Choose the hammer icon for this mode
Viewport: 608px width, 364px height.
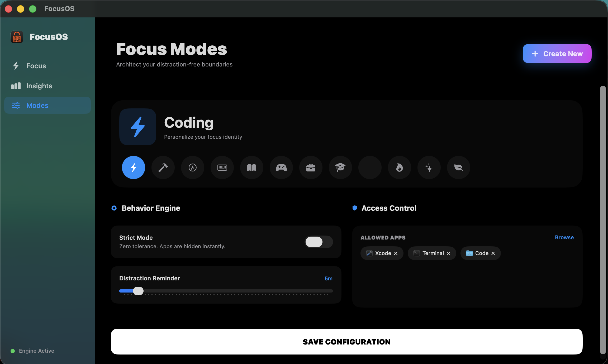click(163, 167)
